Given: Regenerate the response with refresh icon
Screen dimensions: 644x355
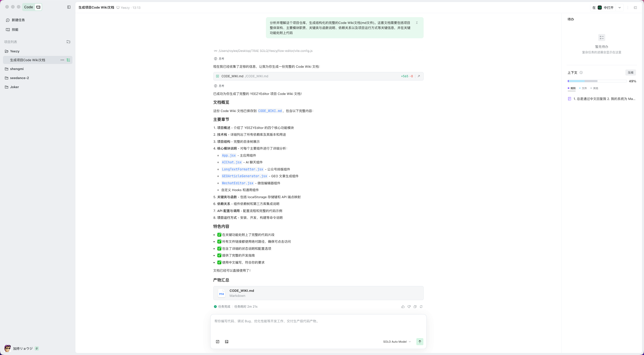Looking at the screenshot, I should pyautogui.click(x=421, y=307).
